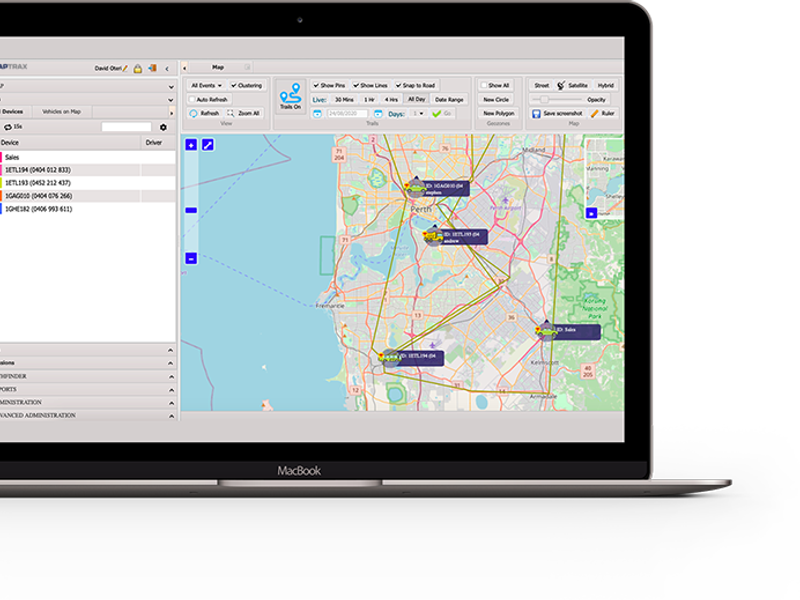Adjust the map Opacity slider
The image size is (800, 600).
(x=542, y=99)
